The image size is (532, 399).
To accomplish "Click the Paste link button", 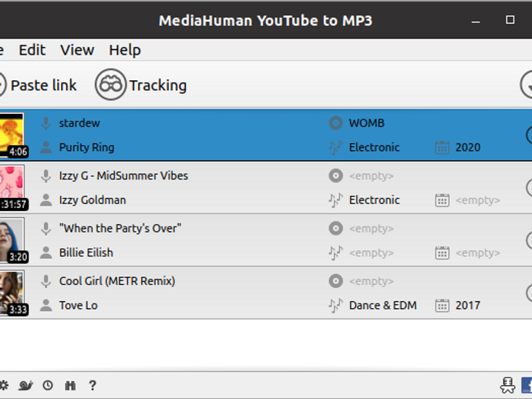I will [38, 85].
